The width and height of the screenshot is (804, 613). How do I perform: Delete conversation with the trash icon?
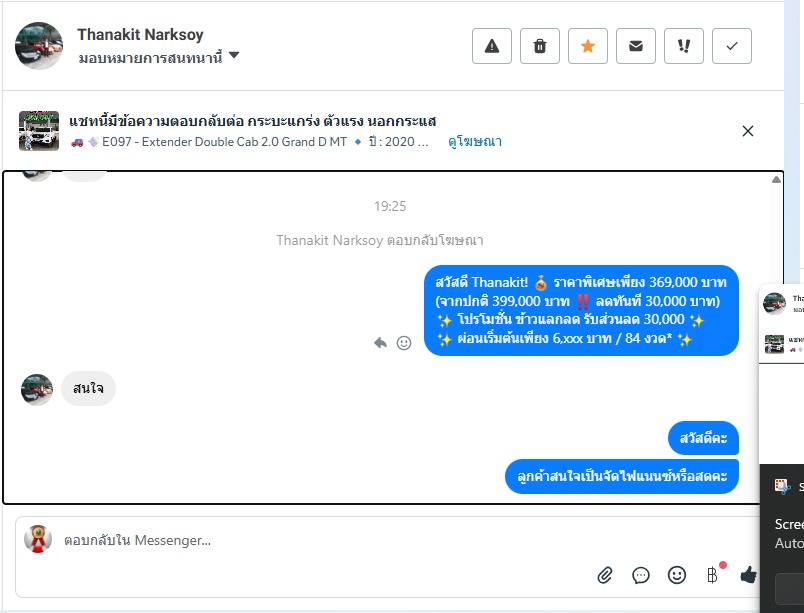tap(539, 46)
